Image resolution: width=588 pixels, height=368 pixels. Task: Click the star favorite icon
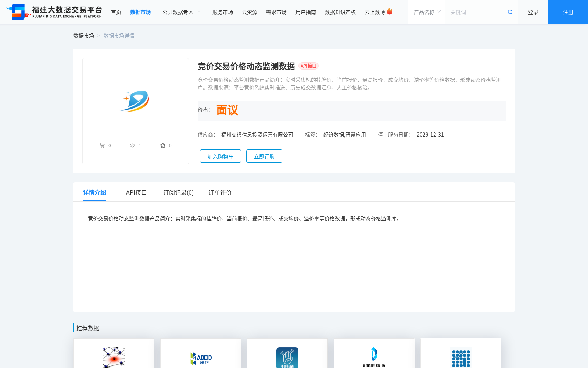(x=163, y=145)
